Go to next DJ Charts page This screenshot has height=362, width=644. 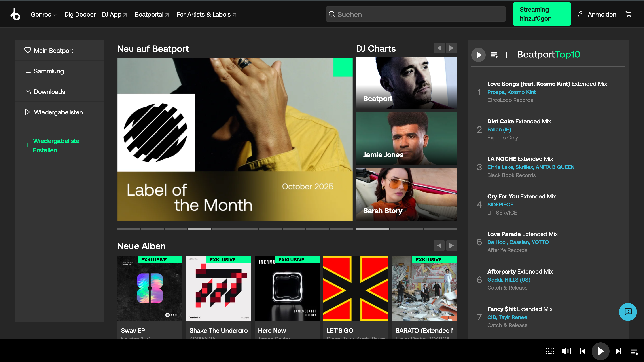451,48
